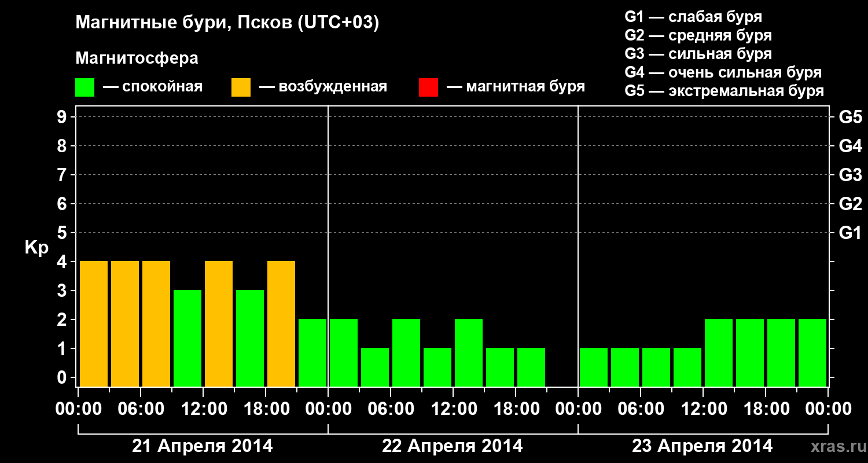Screen dimensions: 868x463
Task: Click the '21 Апреля 2014' date label
Action: pos(203,446)
